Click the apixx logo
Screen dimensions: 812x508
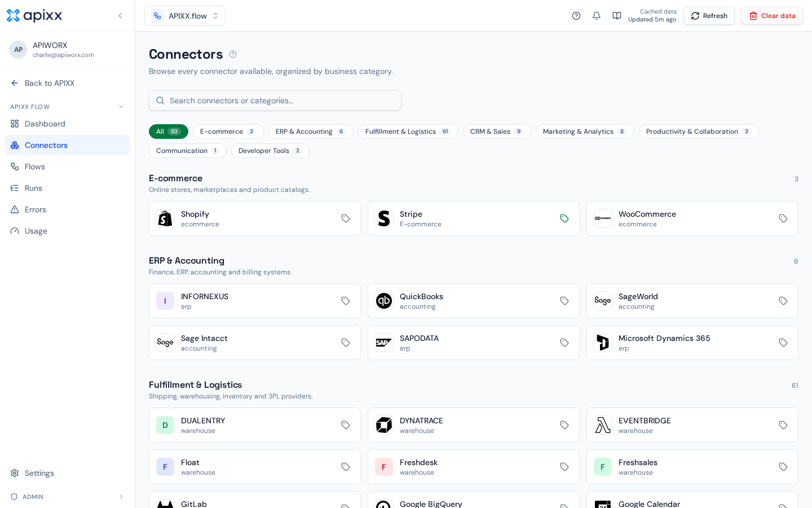click(x=34, y=16)
